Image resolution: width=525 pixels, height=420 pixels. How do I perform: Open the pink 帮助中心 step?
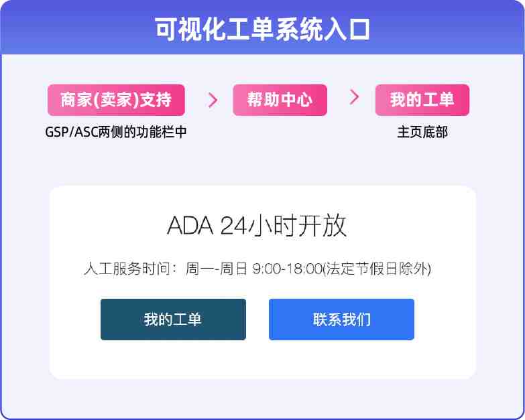280,100
